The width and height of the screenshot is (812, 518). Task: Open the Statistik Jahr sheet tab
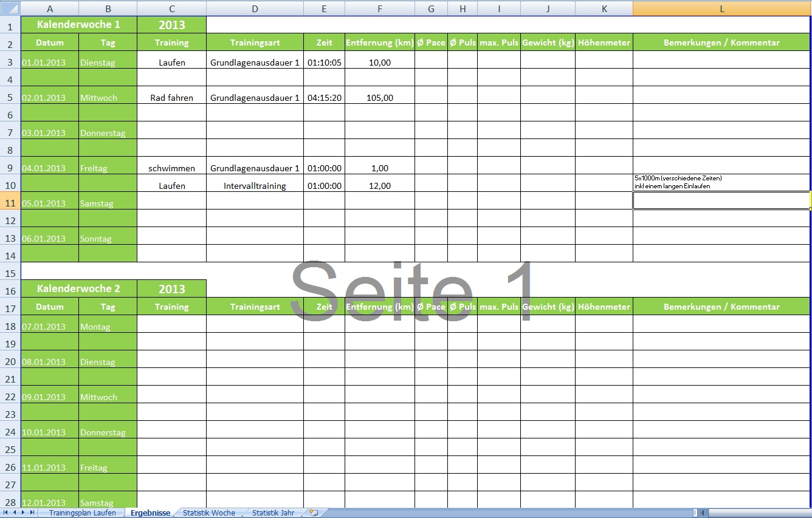[x=273, y=513]
